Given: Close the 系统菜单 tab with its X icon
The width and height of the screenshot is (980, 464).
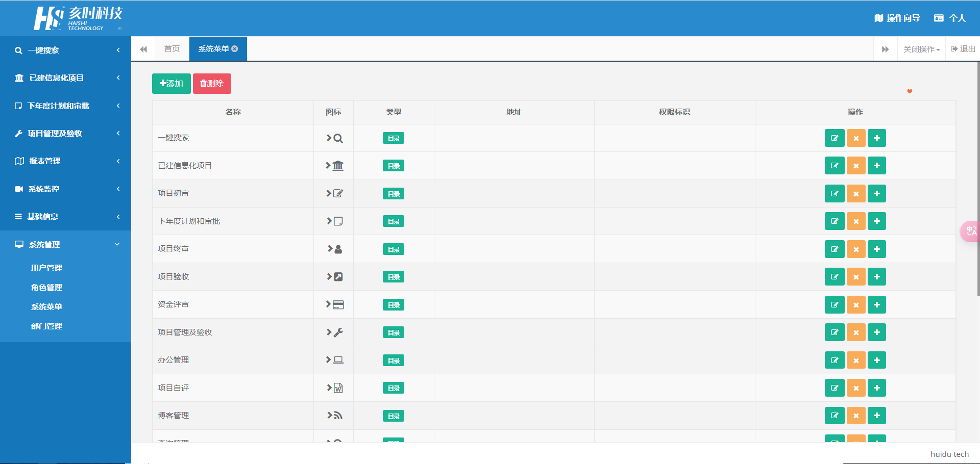Looking at the screenshot, I should point(235,49).
